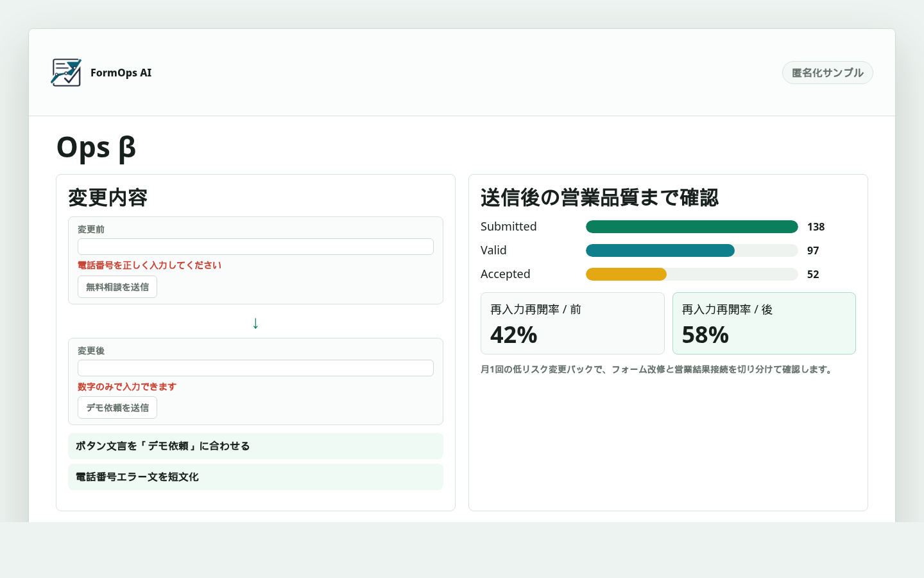Click the Submitted progress bar
924x578 pixels.
(x=692, y=226)
